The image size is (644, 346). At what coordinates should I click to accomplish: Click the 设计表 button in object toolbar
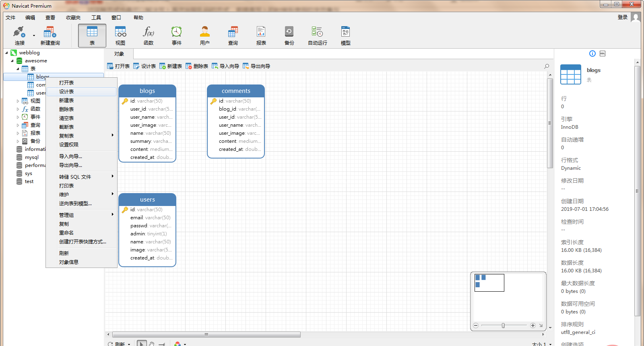[144, 66]
